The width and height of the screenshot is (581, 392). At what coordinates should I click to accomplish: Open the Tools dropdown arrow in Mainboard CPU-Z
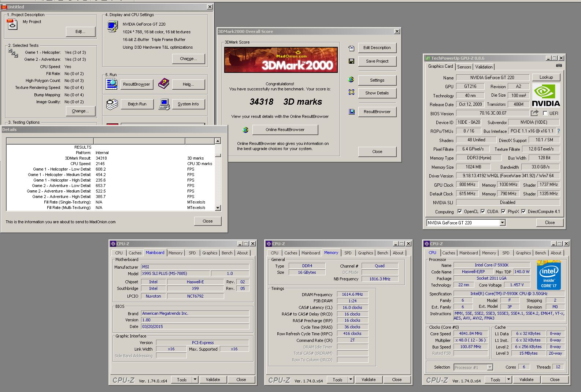pos(195,380)
